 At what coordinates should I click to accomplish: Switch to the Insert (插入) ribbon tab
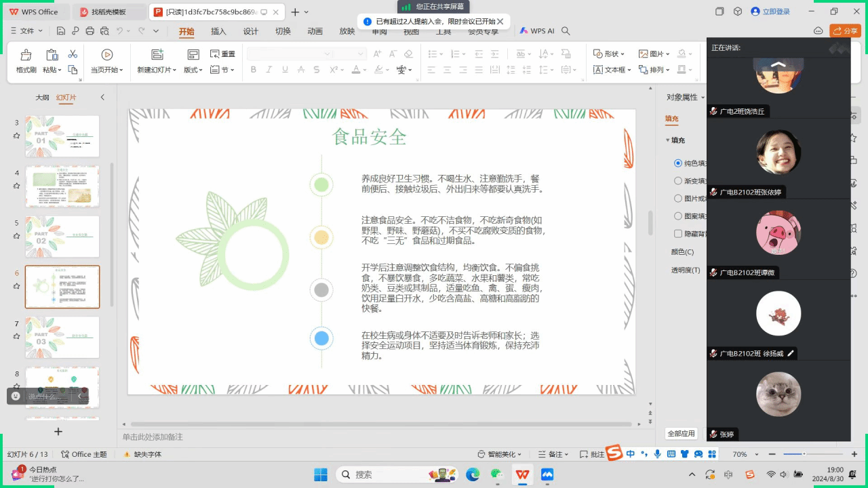(x=218, y=31)
